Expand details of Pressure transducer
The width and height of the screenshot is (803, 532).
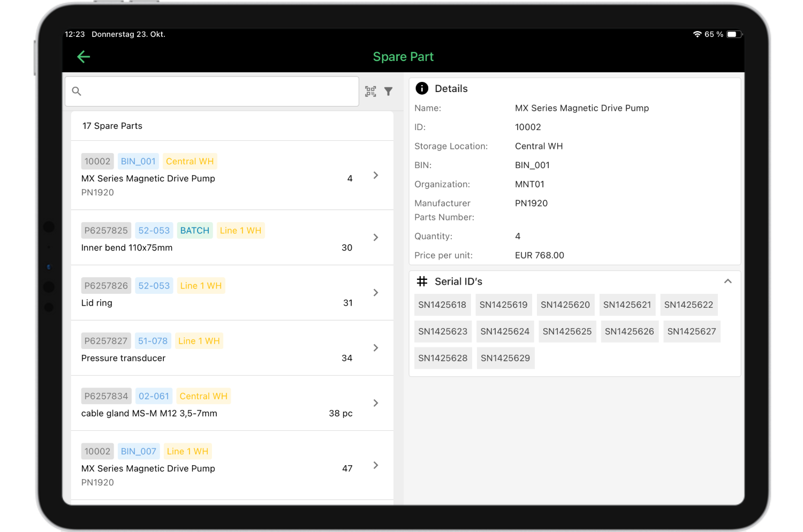375,348
